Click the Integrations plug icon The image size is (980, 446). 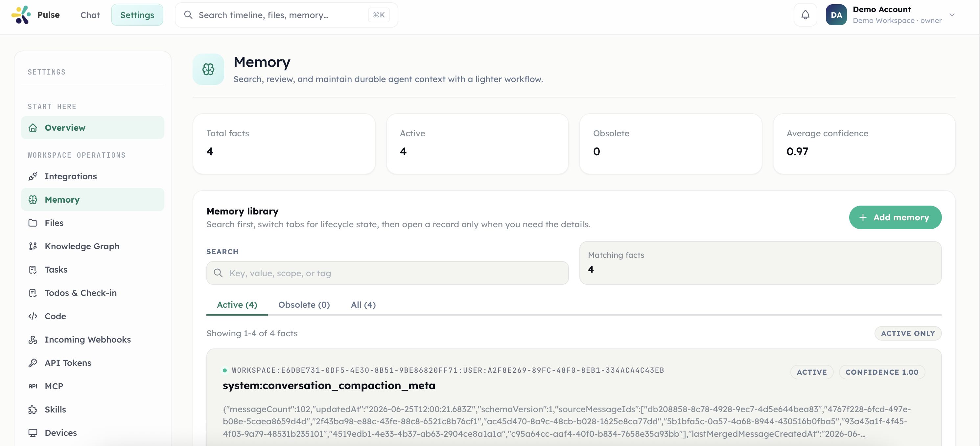click(33, 176)
